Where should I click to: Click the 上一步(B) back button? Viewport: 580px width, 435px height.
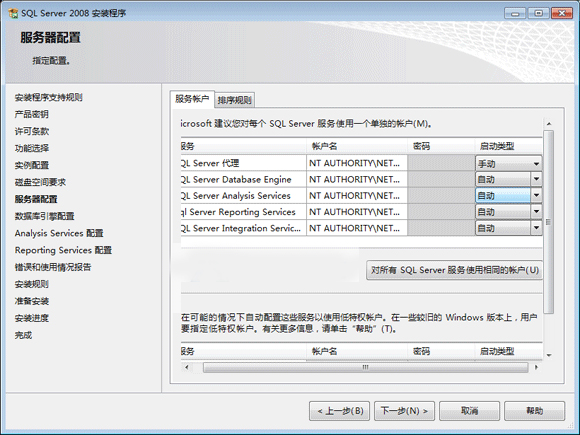(x=340, y=411)
